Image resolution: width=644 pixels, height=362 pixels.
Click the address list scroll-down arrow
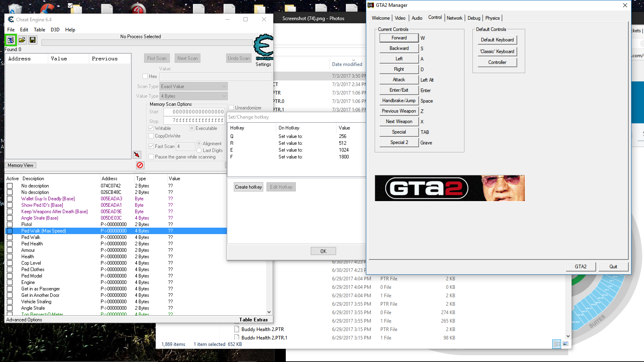[x=269, y=312]
